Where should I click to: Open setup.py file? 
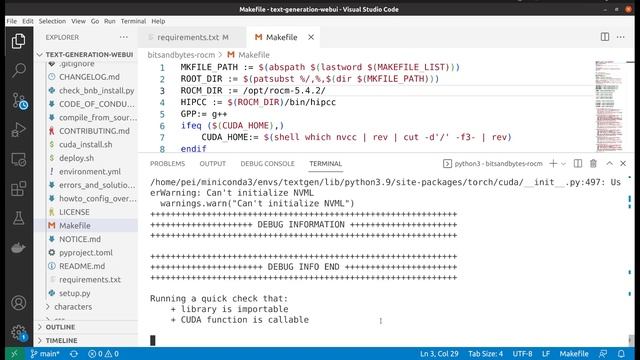[x=75, y=293]
